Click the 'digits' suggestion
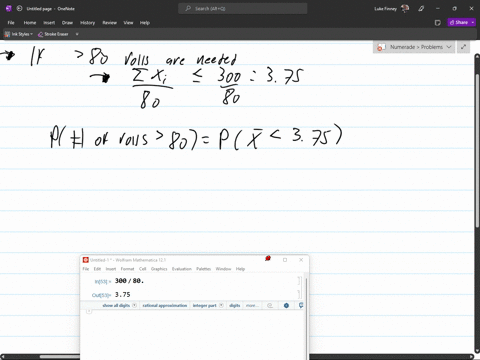Viewport: 480px width, 360px height. click(x=235, y=305)
